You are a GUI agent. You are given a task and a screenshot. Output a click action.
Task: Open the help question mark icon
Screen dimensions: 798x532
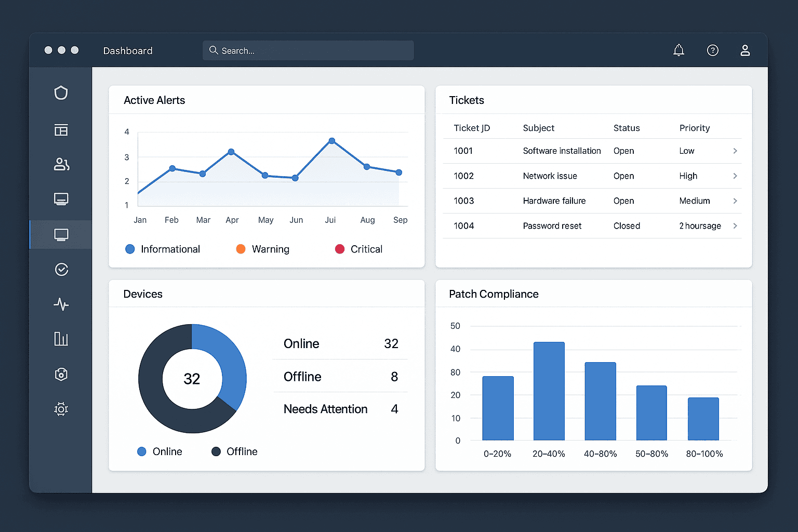[712, 50]
